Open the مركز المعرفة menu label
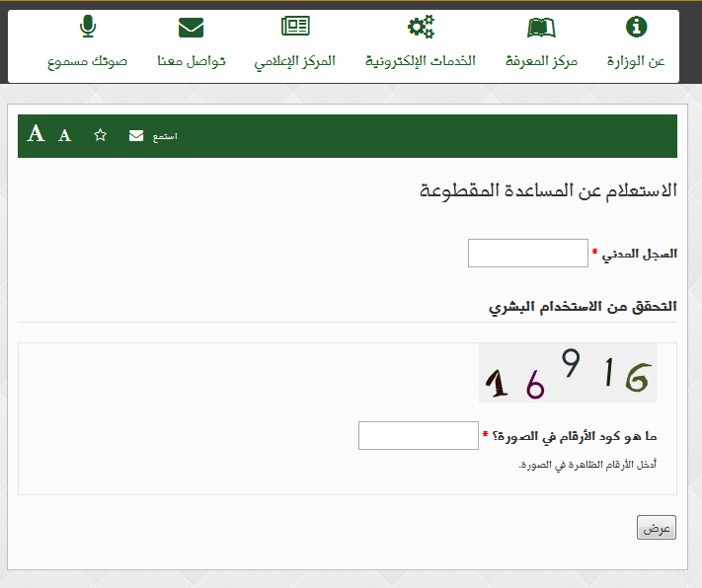This screenshot has width=702, height=588. tap(541, 61)
